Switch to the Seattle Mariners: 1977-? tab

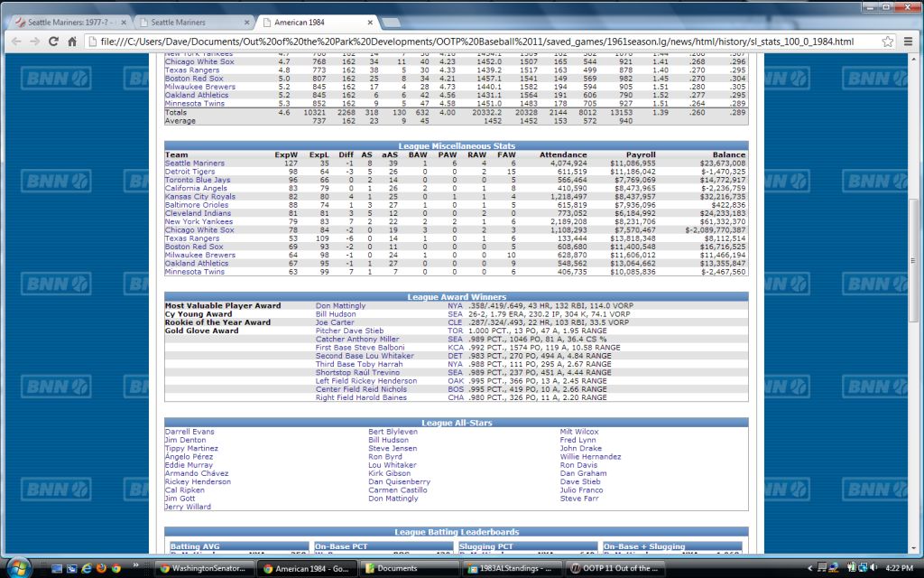tap(69, 23)
